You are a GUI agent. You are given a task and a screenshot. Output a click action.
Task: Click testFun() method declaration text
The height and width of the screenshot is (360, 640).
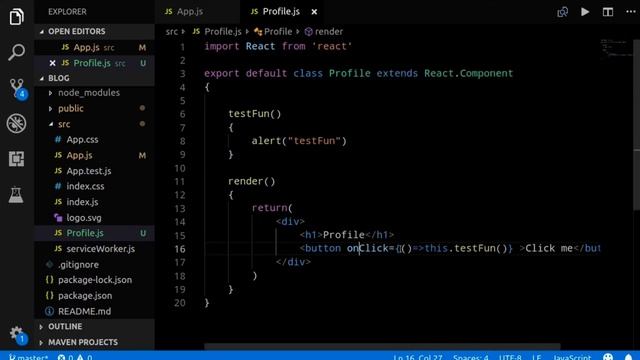[x=255, y=114]
